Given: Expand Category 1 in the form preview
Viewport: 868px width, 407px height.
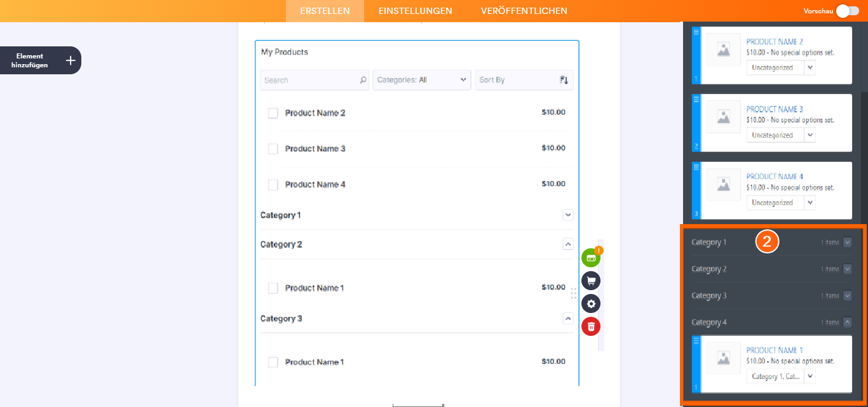Looking at the screenshot, I should [568, 215].
